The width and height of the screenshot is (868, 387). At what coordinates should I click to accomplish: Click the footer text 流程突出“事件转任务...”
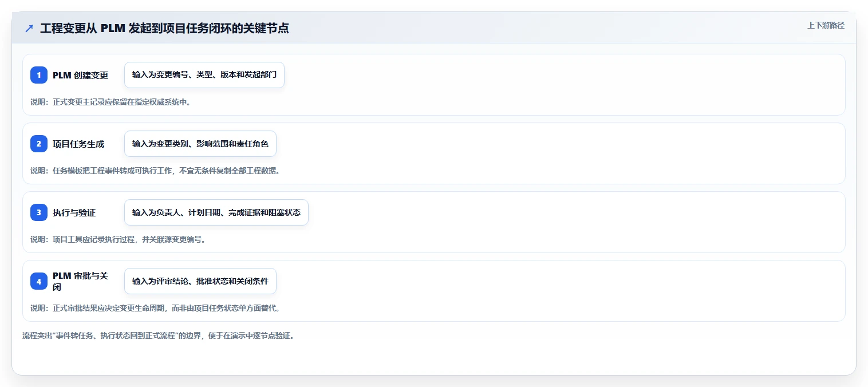[x=160, y=335]
